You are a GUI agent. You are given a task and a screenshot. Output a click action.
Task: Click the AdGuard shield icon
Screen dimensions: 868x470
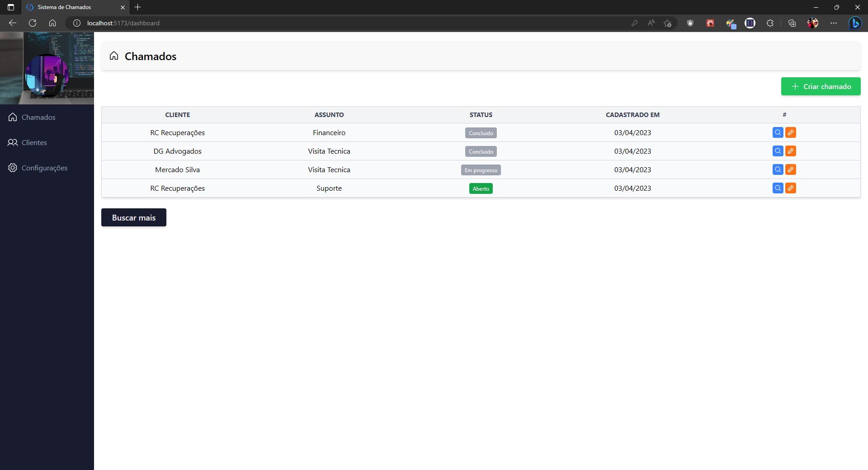[690, 23]
